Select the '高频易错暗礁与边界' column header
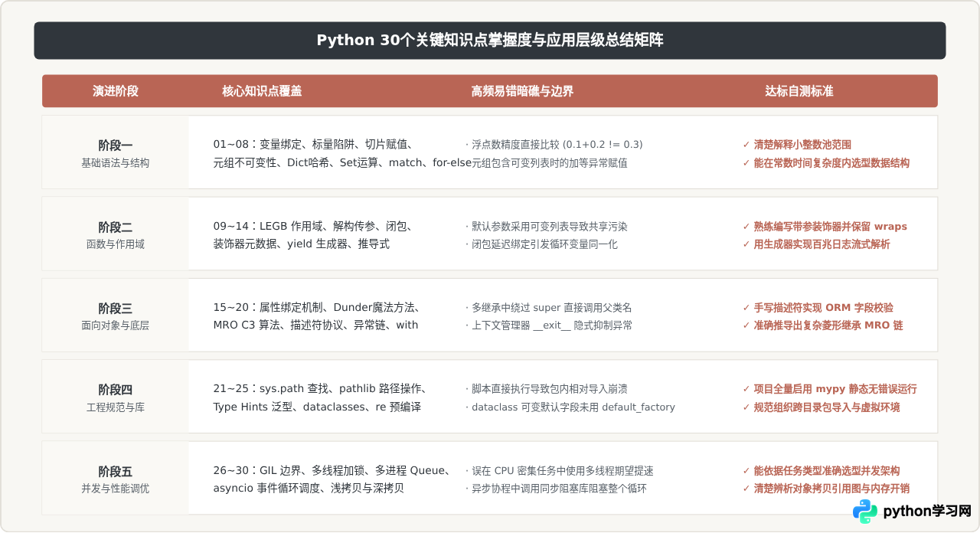The width and height of the screenshot is (980, 533). tap(522, 91)
